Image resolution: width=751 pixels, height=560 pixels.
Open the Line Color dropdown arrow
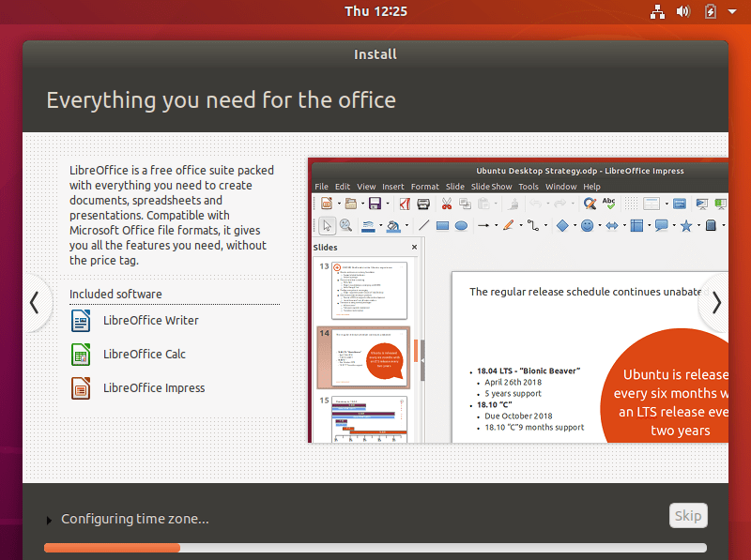[x=381, y=225]
